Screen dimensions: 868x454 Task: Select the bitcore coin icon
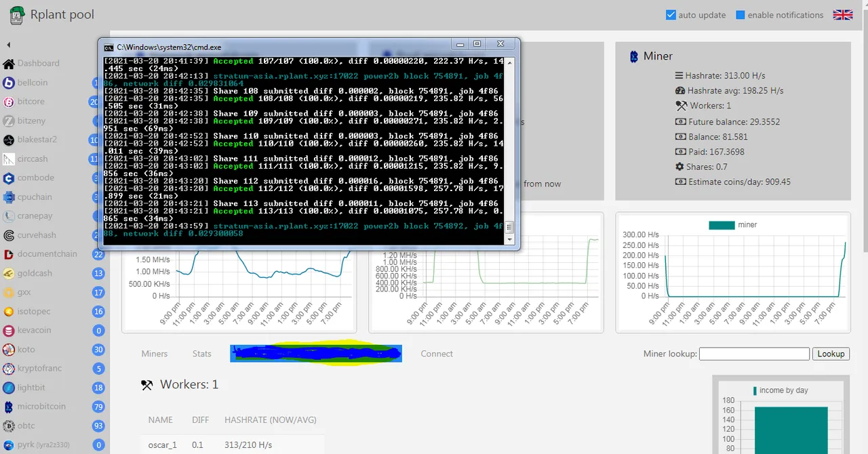(9, 102)
